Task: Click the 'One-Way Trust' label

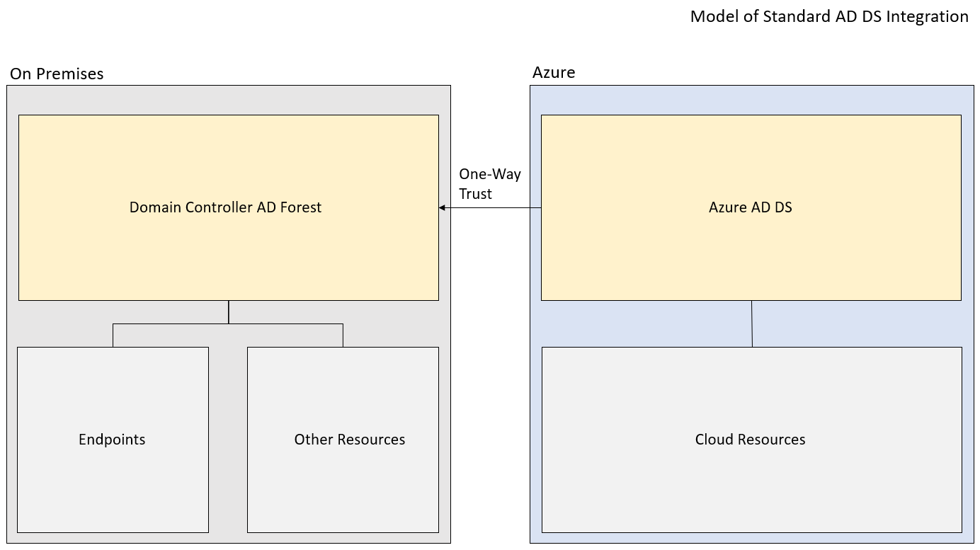Action: point(490,184)
